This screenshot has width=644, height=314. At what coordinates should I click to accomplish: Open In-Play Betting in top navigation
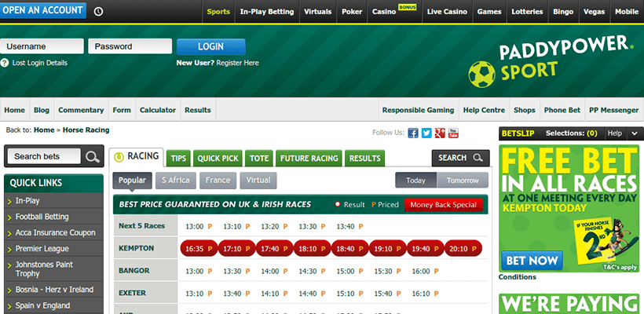point(267,12)
